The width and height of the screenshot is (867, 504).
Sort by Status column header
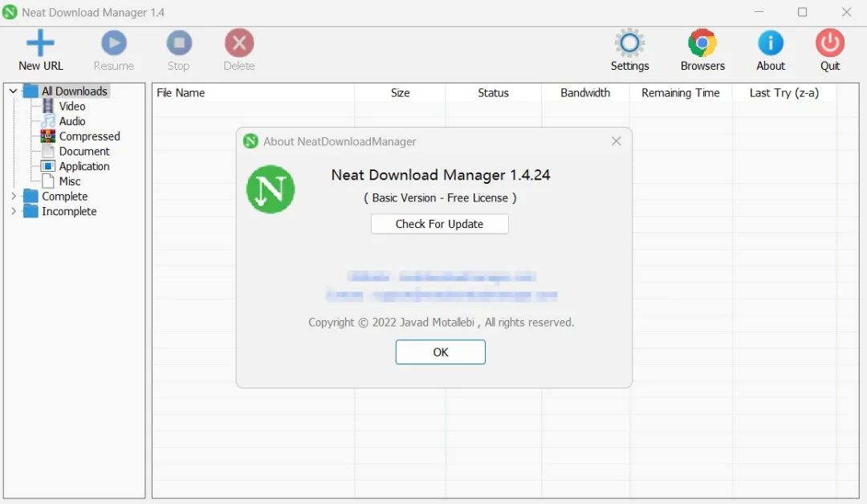point(493,93)
